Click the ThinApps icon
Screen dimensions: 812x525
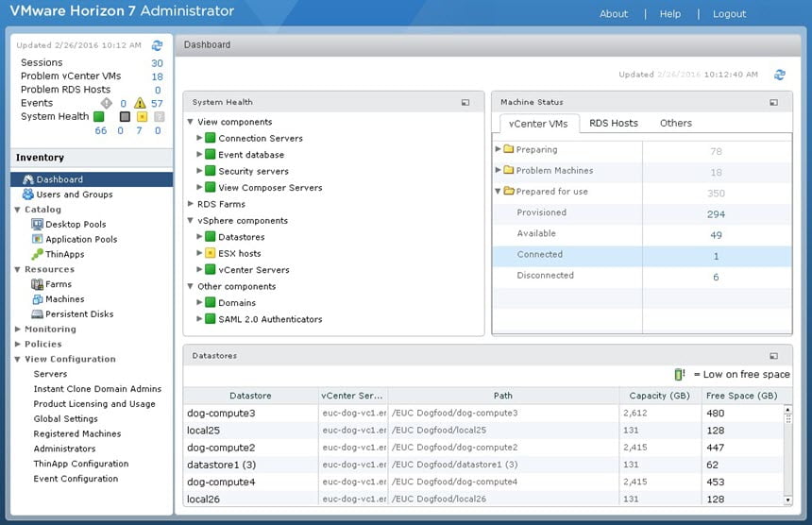click(37, 254)
